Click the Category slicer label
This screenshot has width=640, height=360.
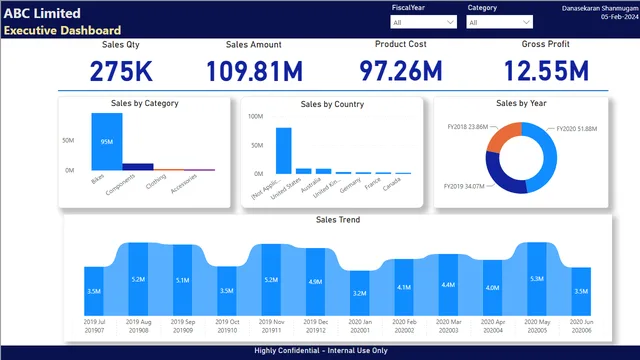point(482,8)
